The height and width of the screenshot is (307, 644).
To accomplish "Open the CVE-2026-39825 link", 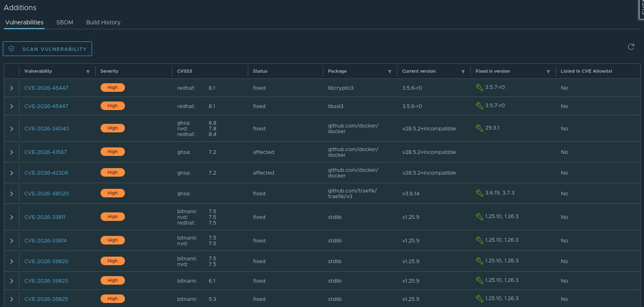I will tap(46, 299).
